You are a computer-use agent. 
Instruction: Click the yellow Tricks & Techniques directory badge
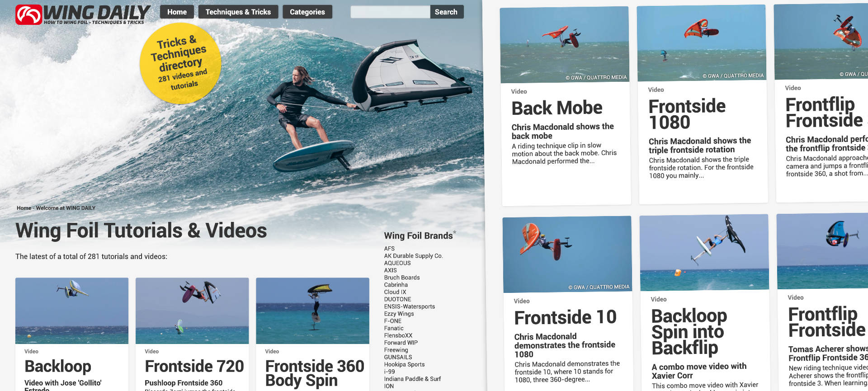(181, 63)
